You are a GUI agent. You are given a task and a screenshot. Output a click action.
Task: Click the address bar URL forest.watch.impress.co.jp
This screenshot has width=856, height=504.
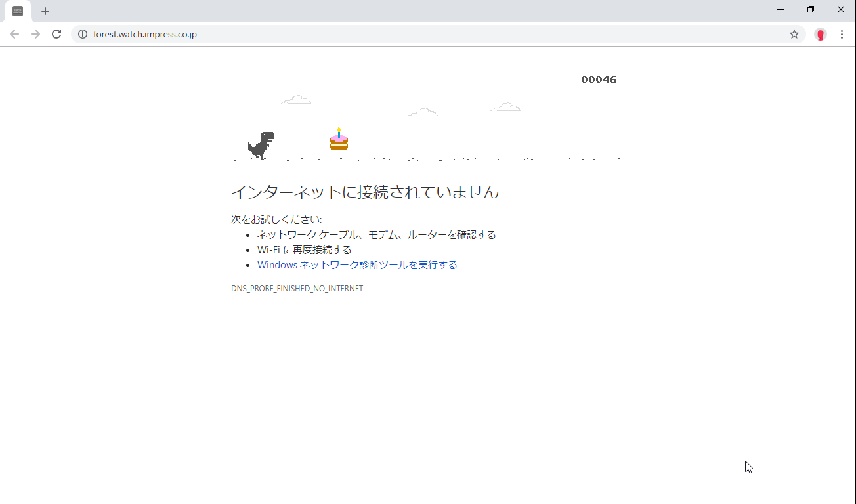[145, 34]
